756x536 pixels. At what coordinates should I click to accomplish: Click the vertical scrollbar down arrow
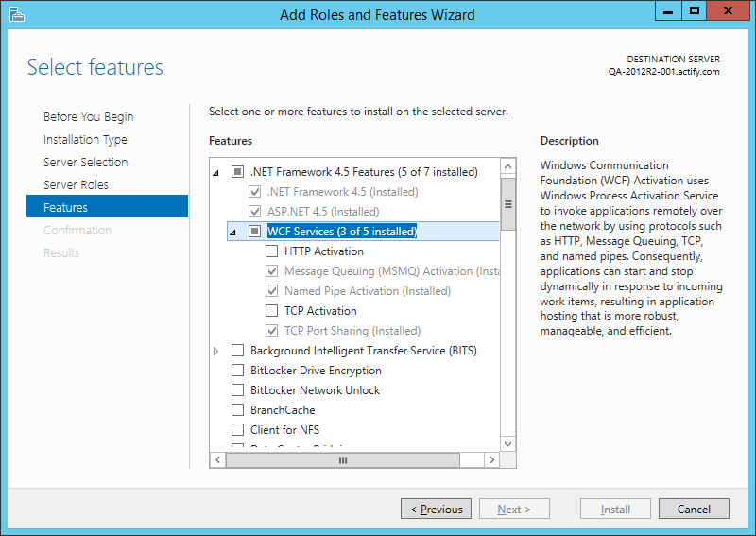point(507,443)
